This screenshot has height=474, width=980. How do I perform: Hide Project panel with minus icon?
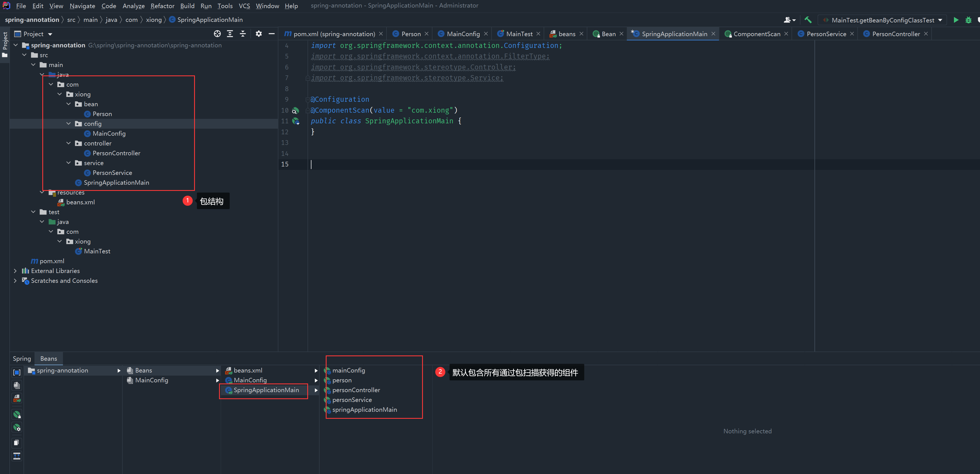272,34
